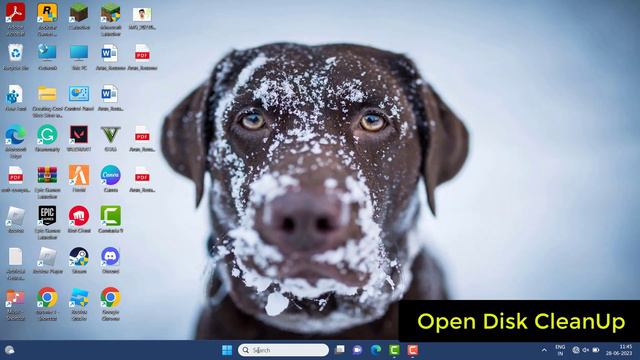Switch to Microsoft Edge on the taskbar
The height and width of the screenshot is (360, 640).
pyautogui.click(x=376, y=350)
